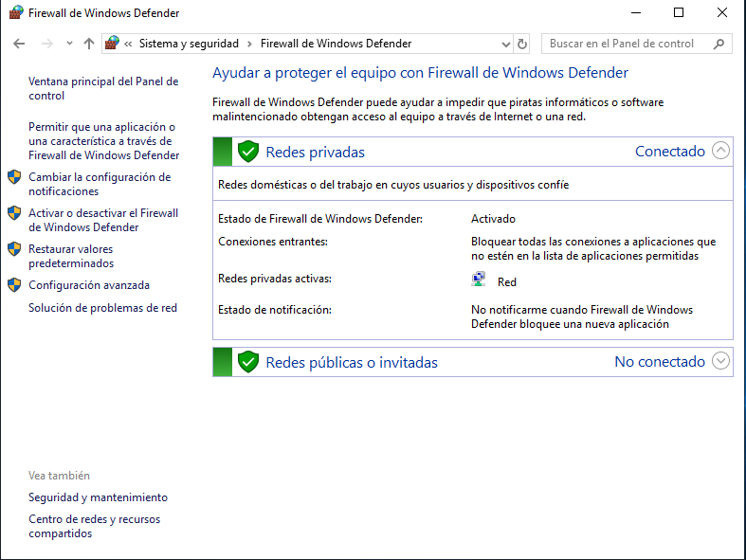Select Firewall de Windows Defender breadcrumb
Screen dimensions: 746x560
coord(336,44)
